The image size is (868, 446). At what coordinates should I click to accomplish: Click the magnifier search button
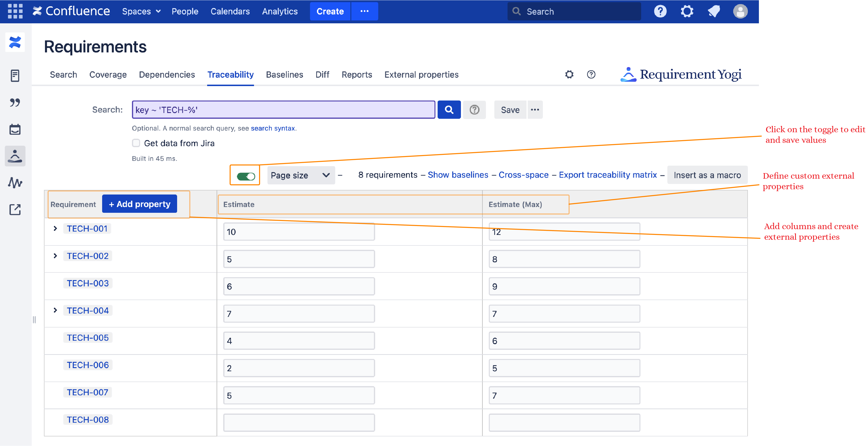(x=449, y=110)
